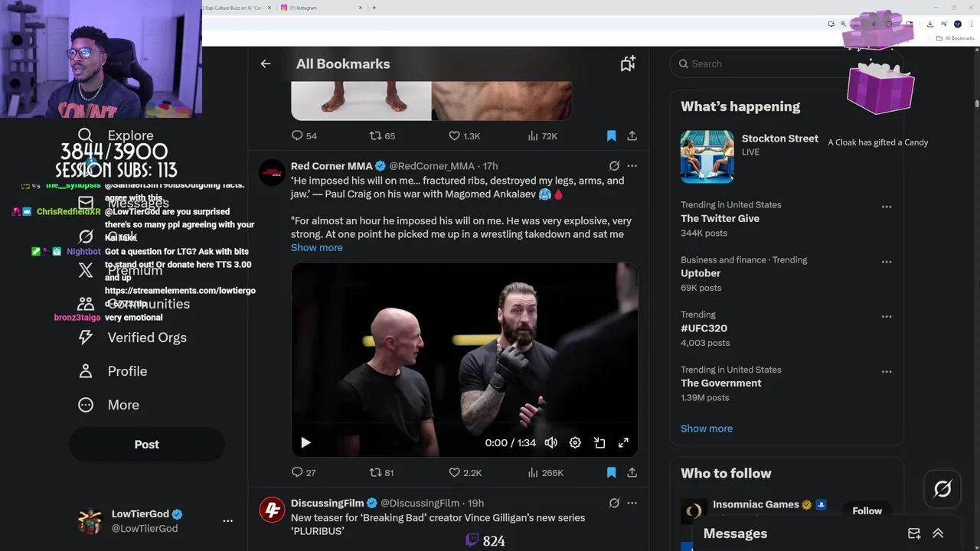
Task: Go back using the All Bookmarks arrow
Action: coord(266,64)
